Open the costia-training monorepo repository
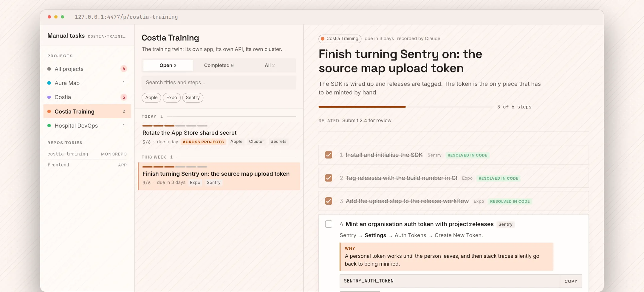Viewport: 644px width, 292px height. (x=87, y=154)
